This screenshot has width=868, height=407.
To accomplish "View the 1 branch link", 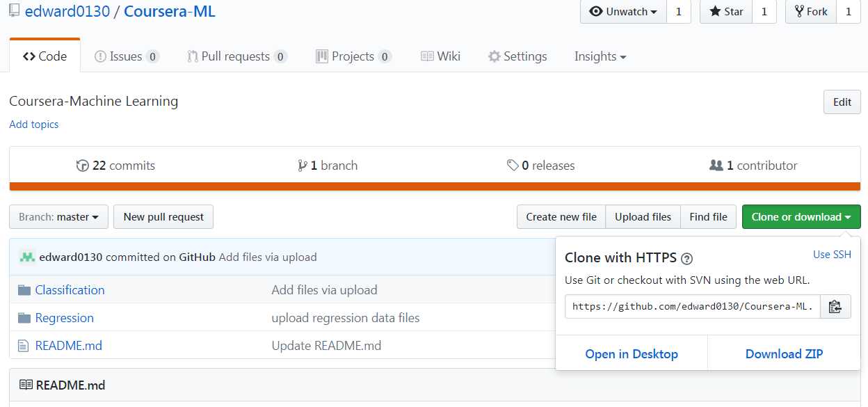I will [328, 166].
